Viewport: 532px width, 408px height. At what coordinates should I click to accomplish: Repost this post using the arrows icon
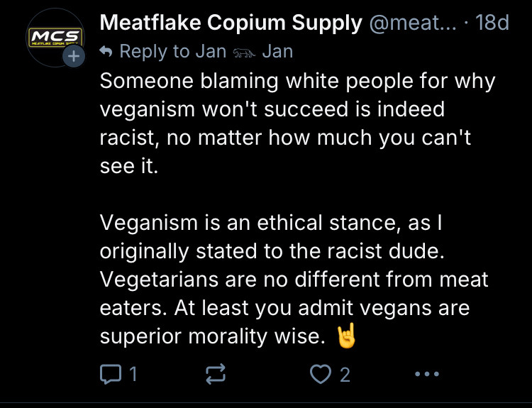tap(216, 374)
